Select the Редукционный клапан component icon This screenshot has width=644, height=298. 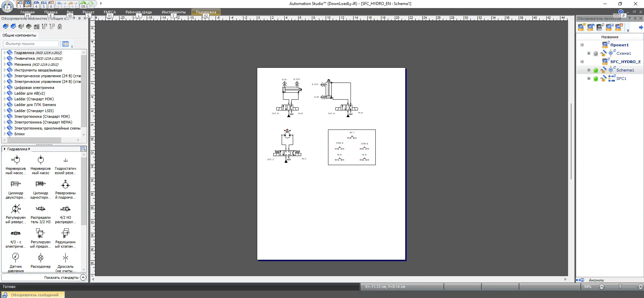[x=65, y=233]
